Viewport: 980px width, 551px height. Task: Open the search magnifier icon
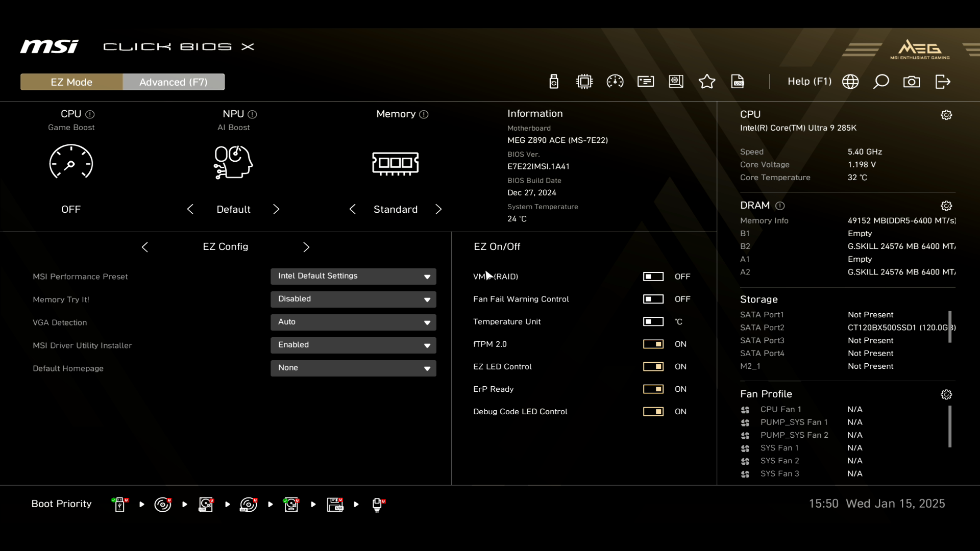881,82
